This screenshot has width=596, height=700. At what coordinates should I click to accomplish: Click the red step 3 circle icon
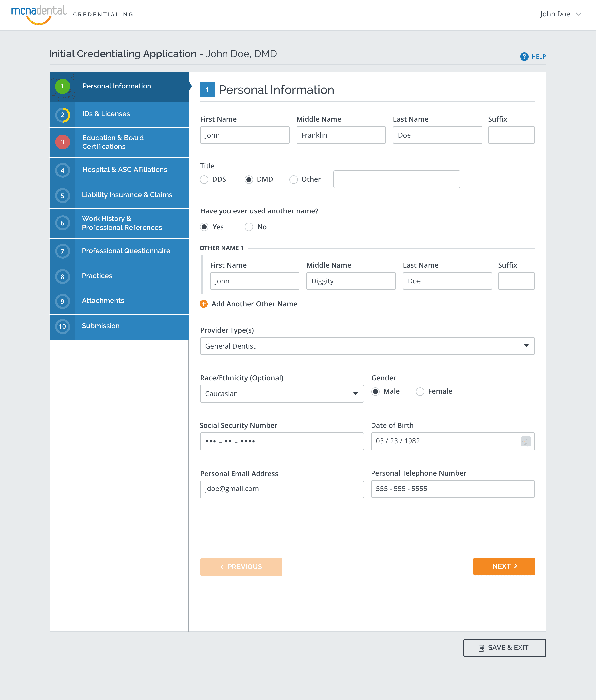point(63,142)
